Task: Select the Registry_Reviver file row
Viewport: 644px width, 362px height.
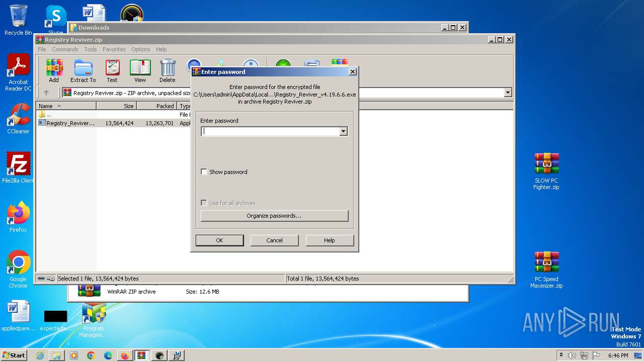Action: tap(67, 123)
